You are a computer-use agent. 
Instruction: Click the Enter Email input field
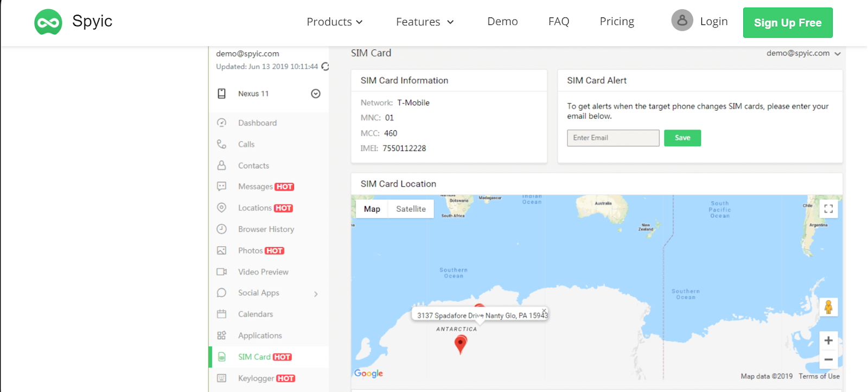[x=613, y=138]
